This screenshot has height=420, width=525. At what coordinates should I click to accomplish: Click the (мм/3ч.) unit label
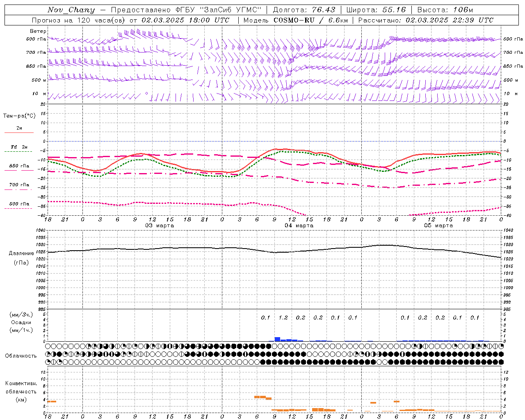coord(21,315)
